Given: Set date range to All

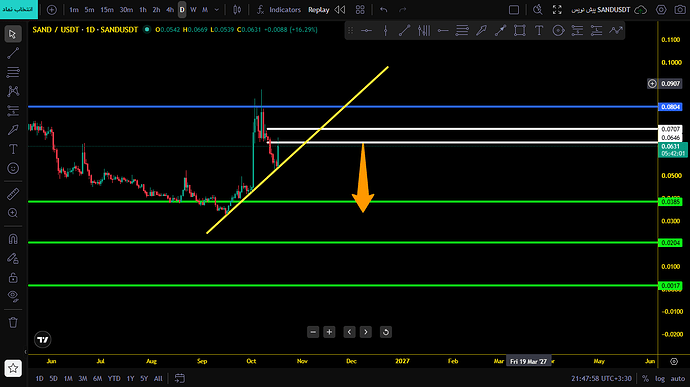Looking at the screenshot, I should [x=158, y=378].
